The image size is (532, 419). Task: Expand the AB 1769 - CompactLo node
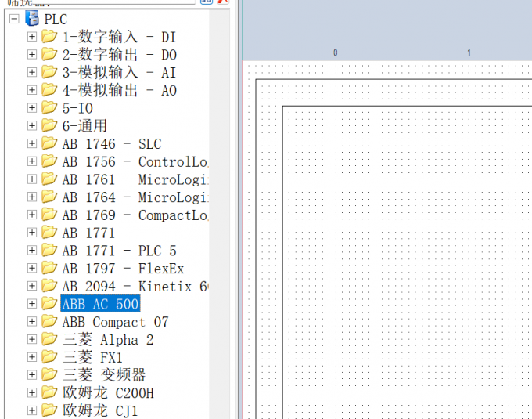click(x=32, y=215)
